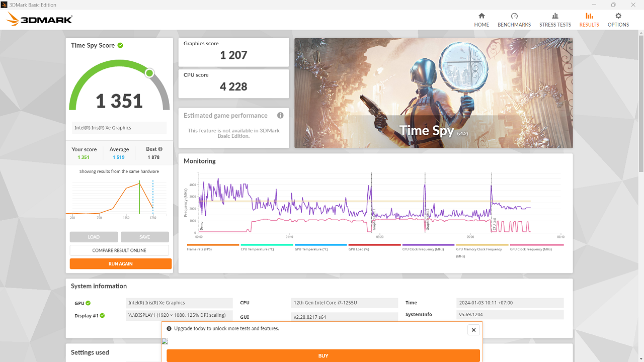Image resolution: width=644 pixels, height=362 pixels.
Task: Dismiss the upgrade notification banner
Action: coord(473,330)
